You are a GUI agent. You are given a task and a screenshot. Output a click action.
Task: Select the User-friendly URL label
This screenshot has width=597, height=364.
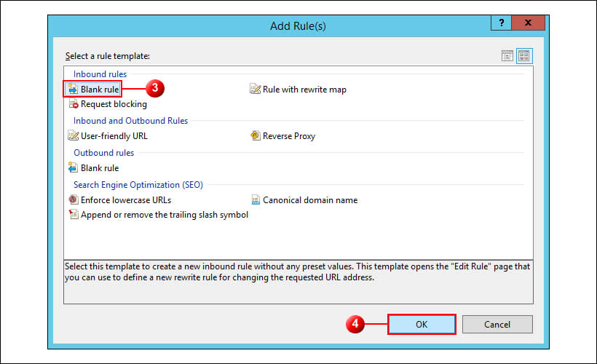pyautogui.click(x=114, y=136)
